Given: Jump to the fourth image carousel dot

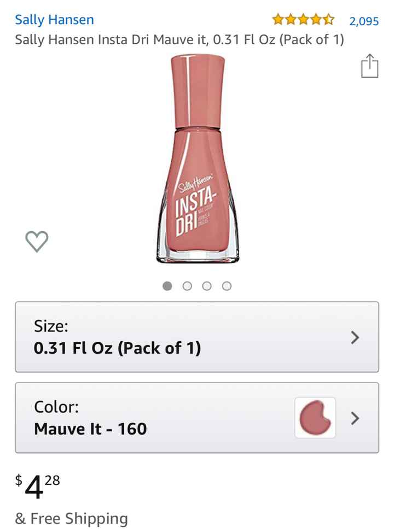Looking at the screenshot, I should click(227, 286).
